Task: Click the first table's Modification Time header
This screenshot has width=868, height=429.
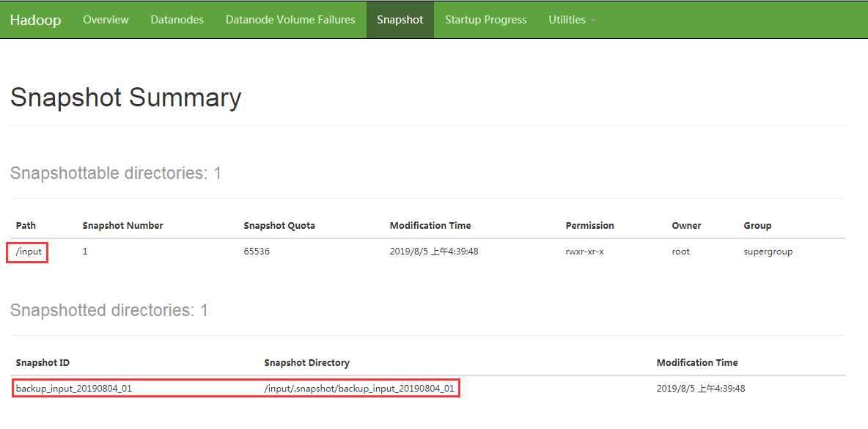Action: pyautogui.click(x=430, y=225)
